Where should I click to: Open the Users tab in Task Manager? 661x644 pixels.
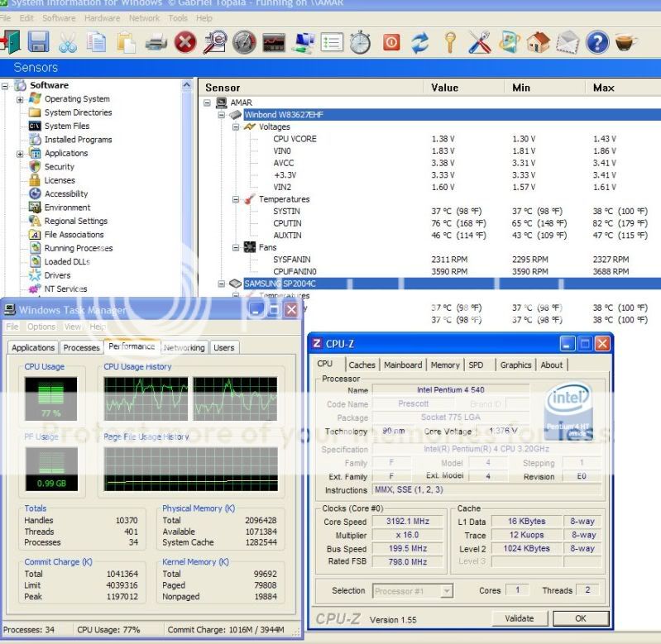coord(224,347)
